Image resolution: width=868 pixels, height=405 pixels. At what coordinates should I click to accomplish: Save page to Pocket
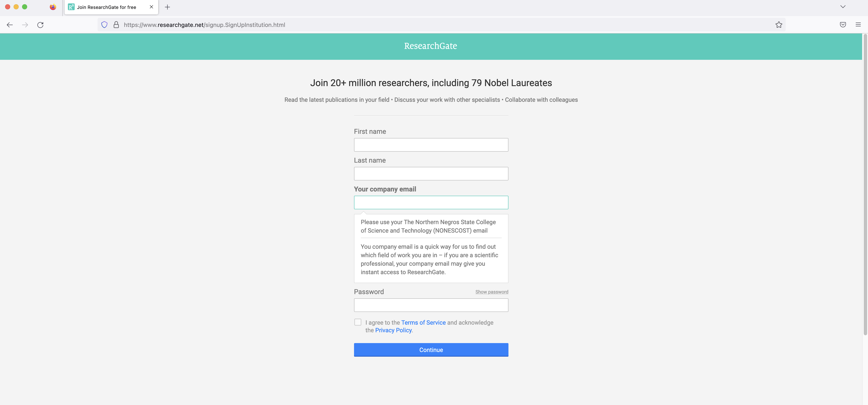[x=843, y=25]
